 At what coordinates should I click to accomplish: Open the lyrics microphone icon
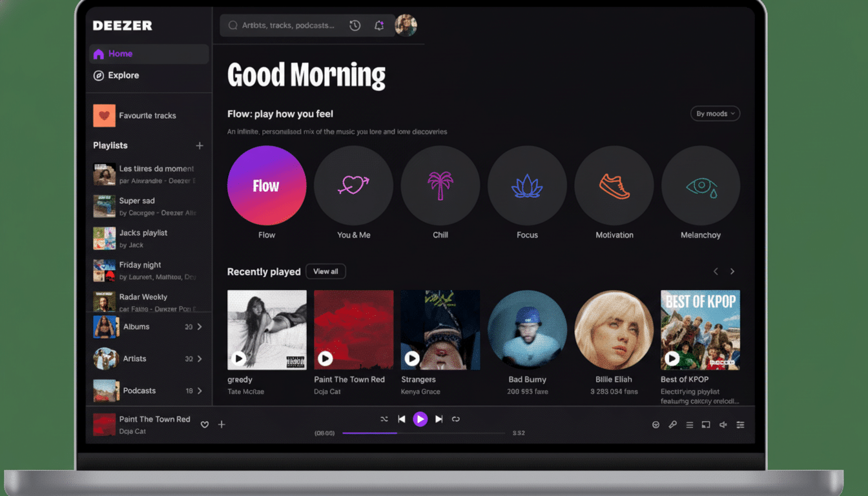coord(672,424)
